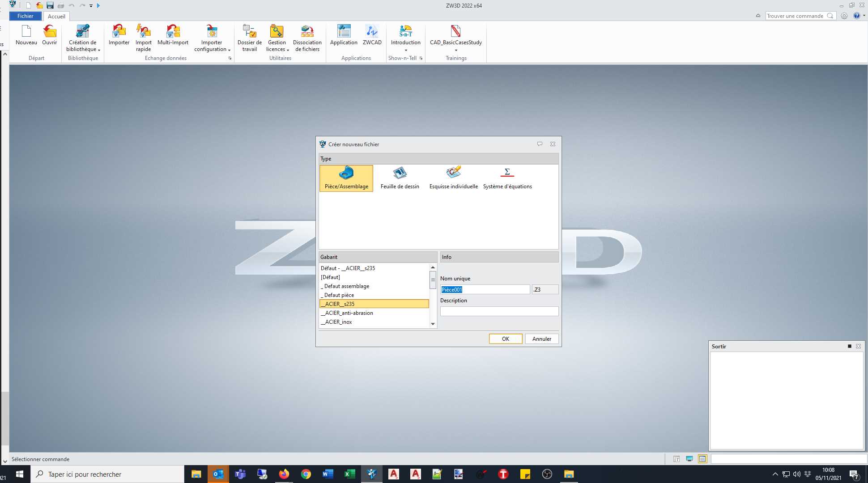Click the Gabarit list scrollbar thumb
The height and width of the screenshot is (483, 868).
click(433, 280)
